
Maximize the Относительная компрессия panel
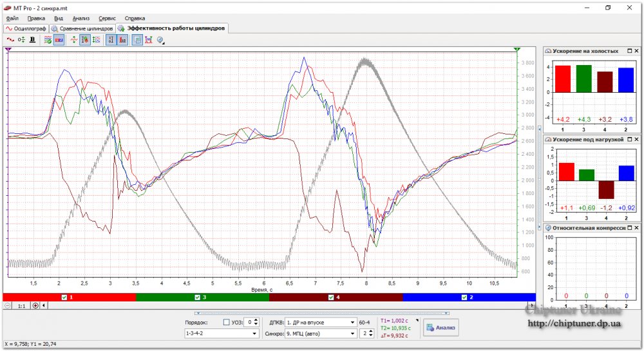click(630, 228)
